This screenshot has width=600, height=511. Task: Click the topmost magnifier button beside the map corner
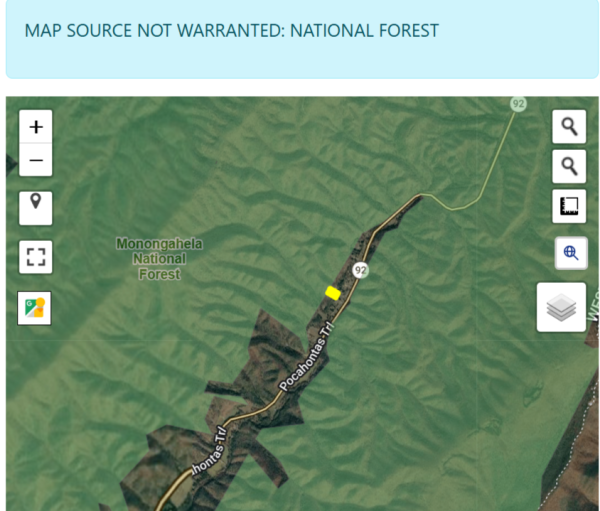click(x=569, y=127)
